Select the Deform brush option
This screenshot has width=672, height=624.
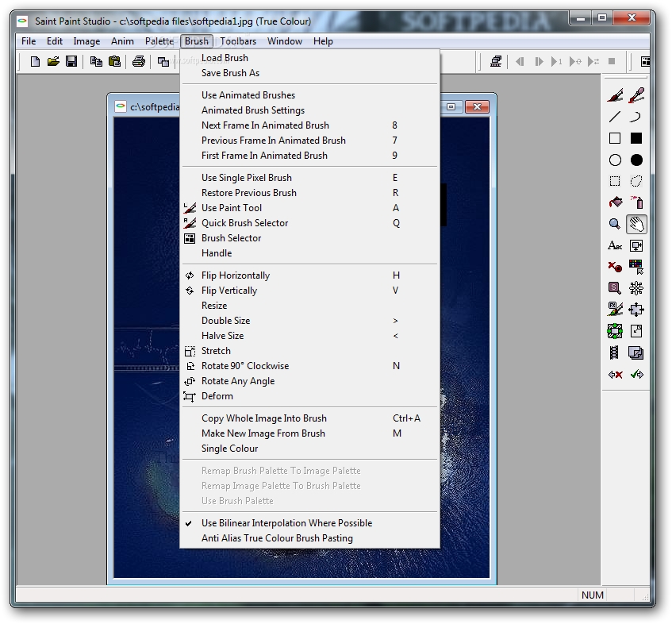click(309, 395)
